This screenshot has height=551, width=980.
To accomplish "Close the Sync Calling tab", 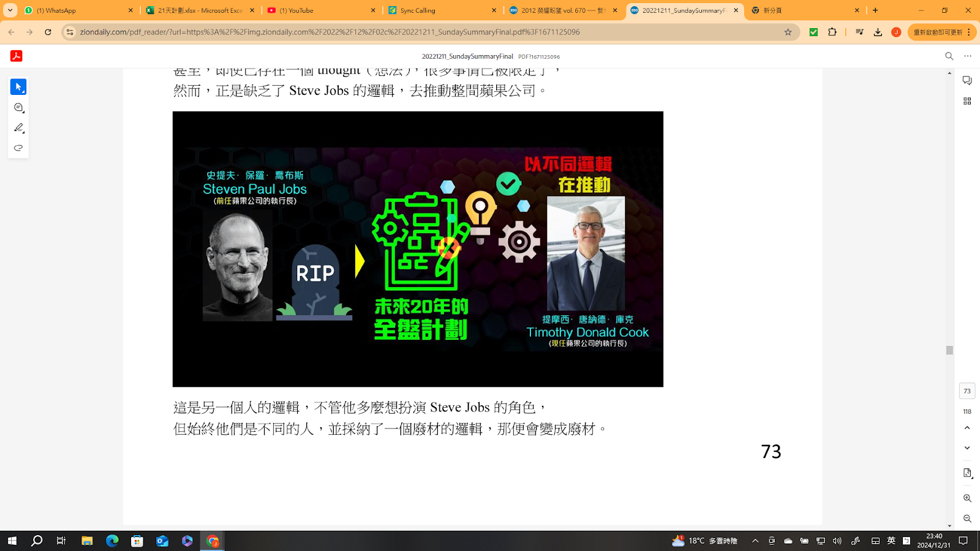I will [494, 10].
